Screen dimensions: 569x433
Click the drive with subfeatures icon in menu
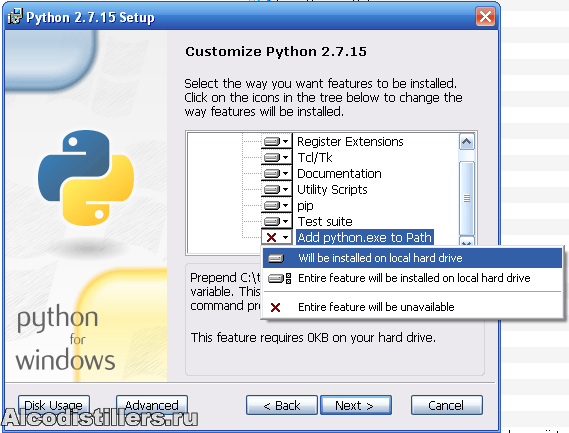pyautogui.click(x=279, y=278)
